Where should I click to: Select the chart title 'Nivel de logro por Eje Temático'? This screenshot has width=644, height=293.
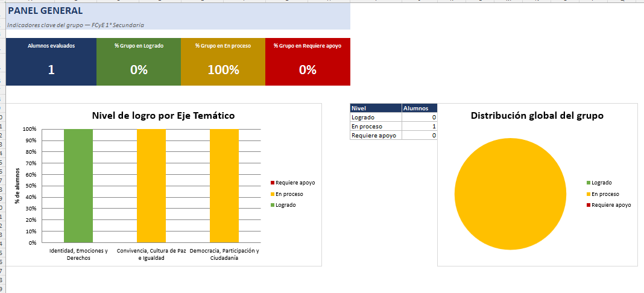coord(163,116)
